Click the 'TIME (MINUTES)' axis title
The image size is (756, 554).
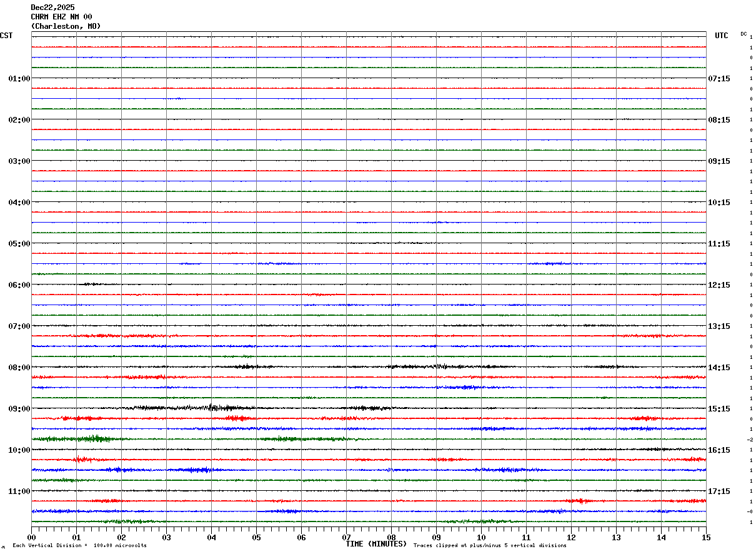coord(376,544)
